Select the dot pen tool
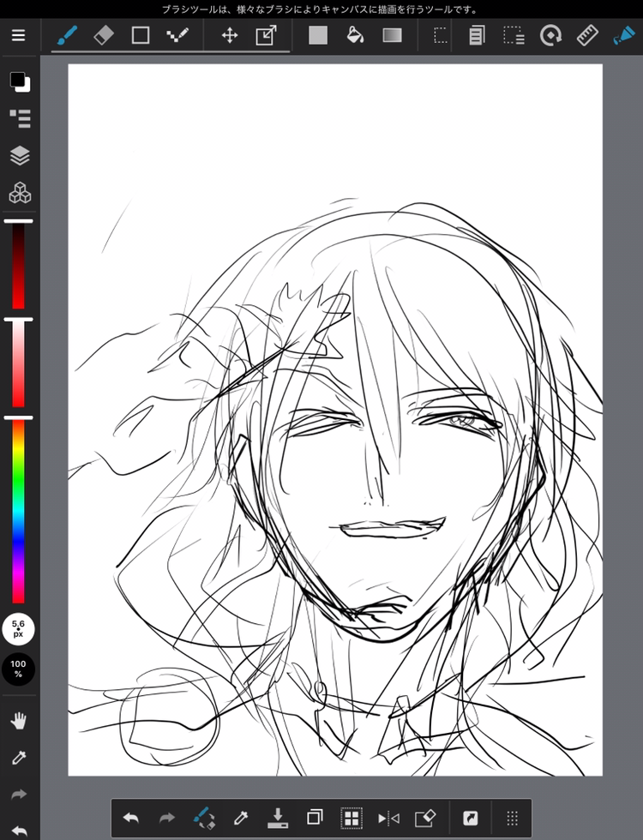 (x=177, y=35)
